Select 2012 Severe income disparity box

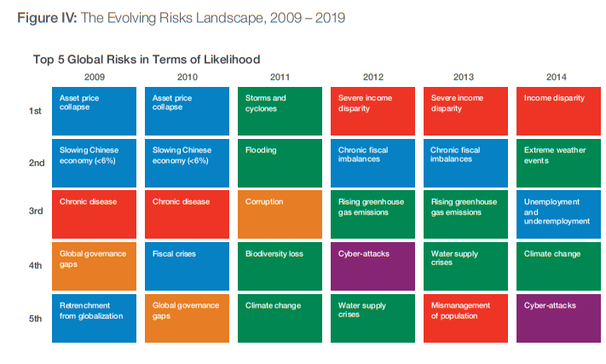[372, 110]
